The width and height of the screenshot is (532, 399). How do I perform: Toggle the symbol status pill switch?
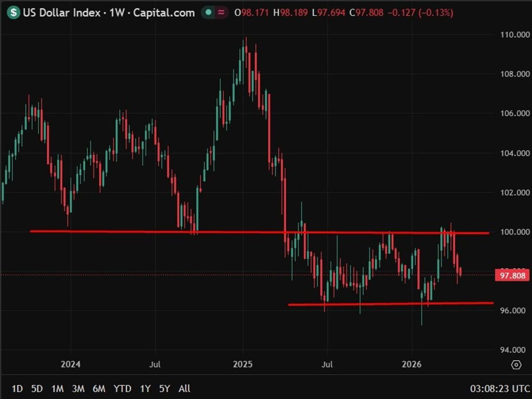click(x=215, y=13)
